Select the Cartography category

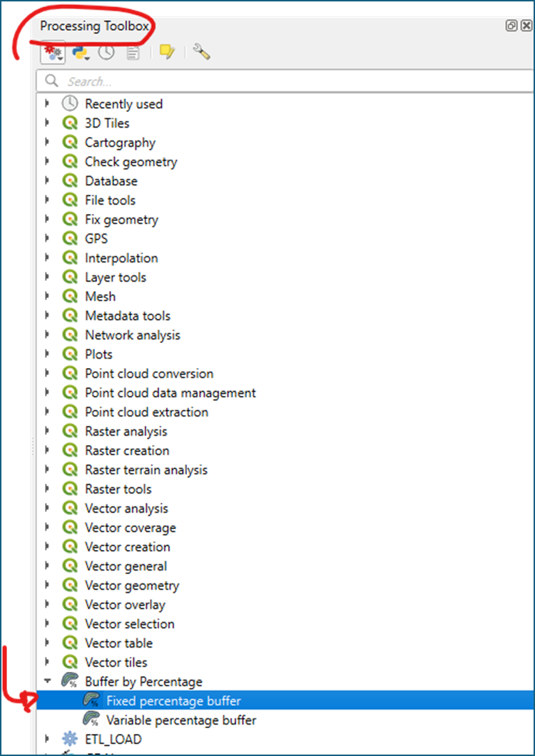pyautogui.click(x=120, y=142)
